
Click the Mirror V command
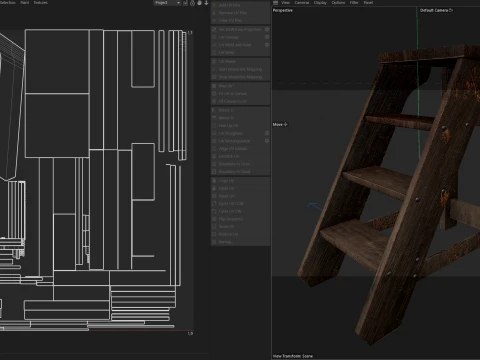tap(240, 118)
